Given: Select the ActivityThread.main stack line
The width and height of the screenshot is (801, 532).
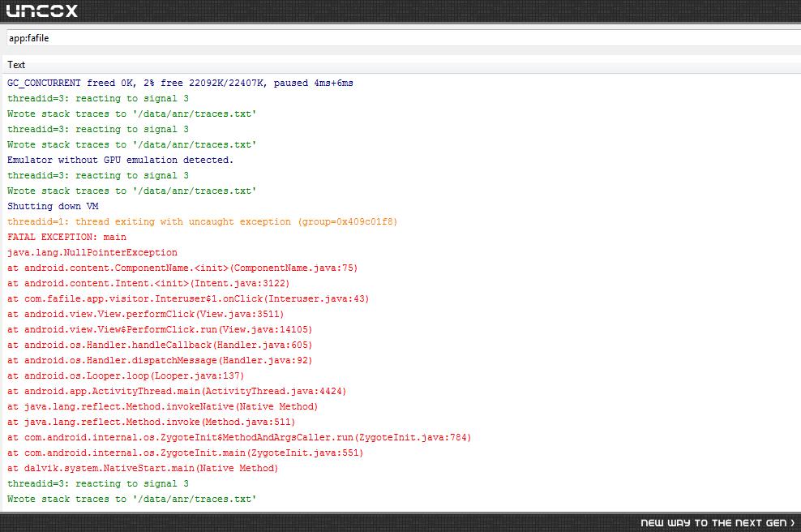Looking at the screenshot, I should point(177,391).
